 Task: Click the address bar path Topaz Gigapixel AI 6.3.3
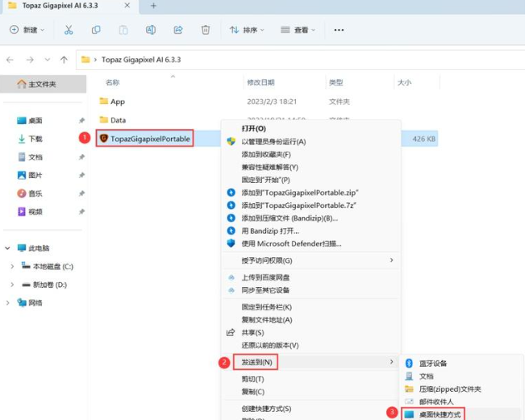pos(141,60)
